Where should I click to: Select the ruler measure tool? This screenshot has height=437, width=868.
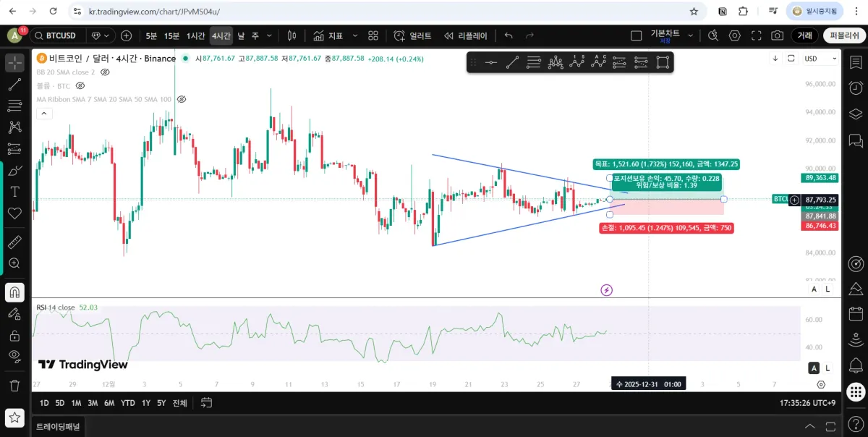click(14, 242)
